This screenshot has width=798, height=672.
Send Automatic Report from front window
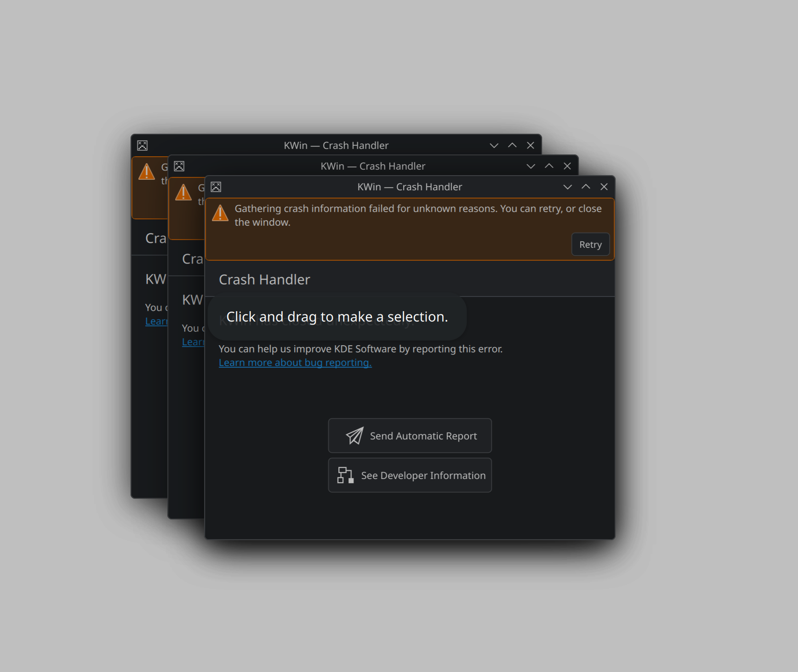point(410,436)
